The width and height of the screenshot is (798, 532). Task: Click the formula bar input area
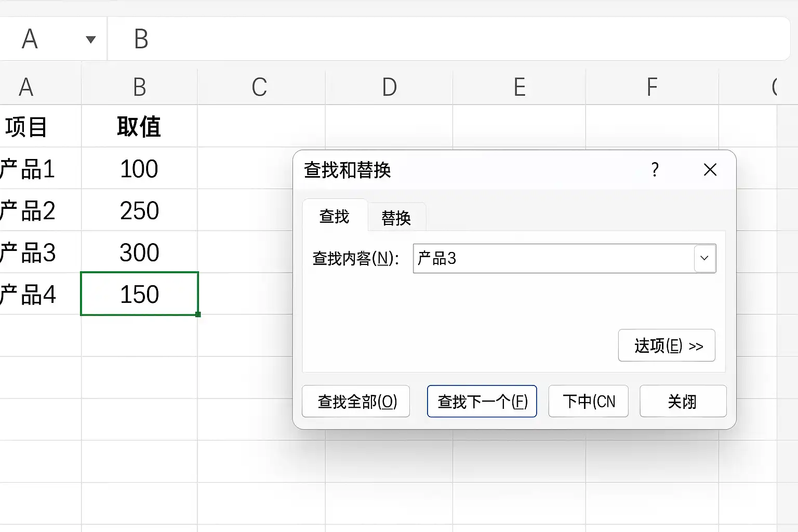point(449,39)
